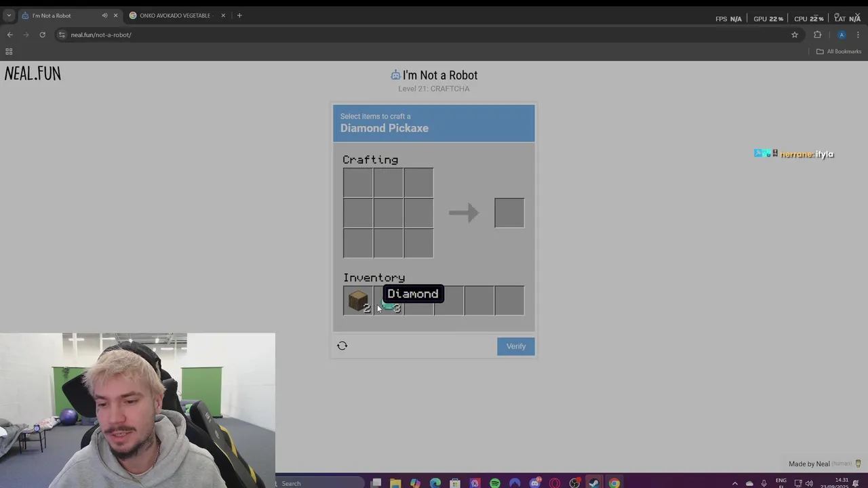Switch to the ONKO AVOKADO VEGETABLE tab
The image size is (868, 488).
(x=178, y=16)
